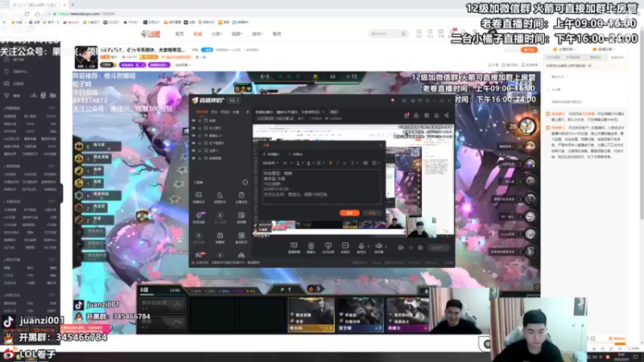The height and width of the screenshot is (362, 644).
Task: Pick subtitle font color
Action: 298,163
